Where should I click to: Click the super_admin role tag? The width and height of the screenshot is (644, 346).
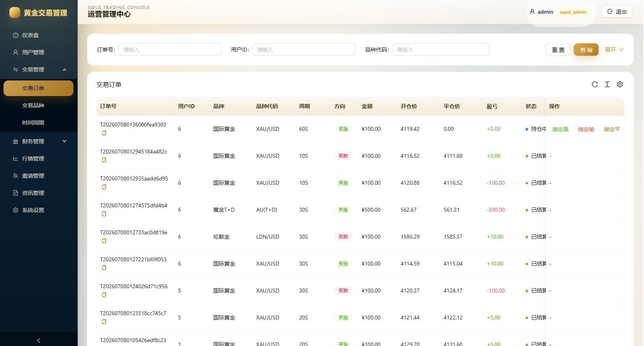pyautogui.click(x=573, y=12)
